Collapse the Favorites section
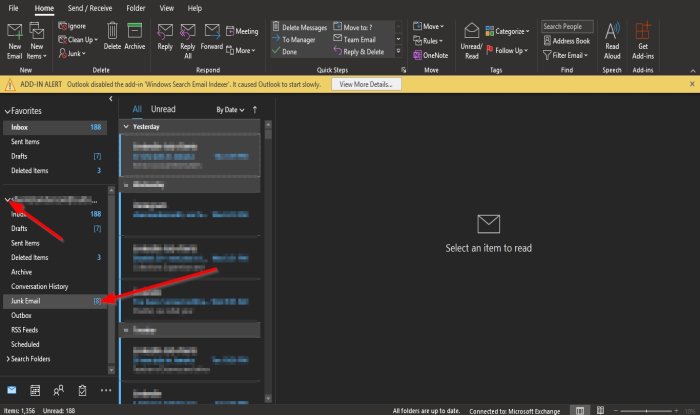The image size is (700, 415). (7, 111)
